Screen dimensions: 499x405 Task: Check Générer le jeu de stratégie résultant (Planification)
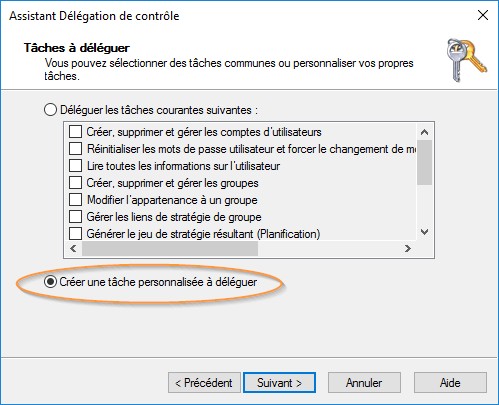coord(75,234)
